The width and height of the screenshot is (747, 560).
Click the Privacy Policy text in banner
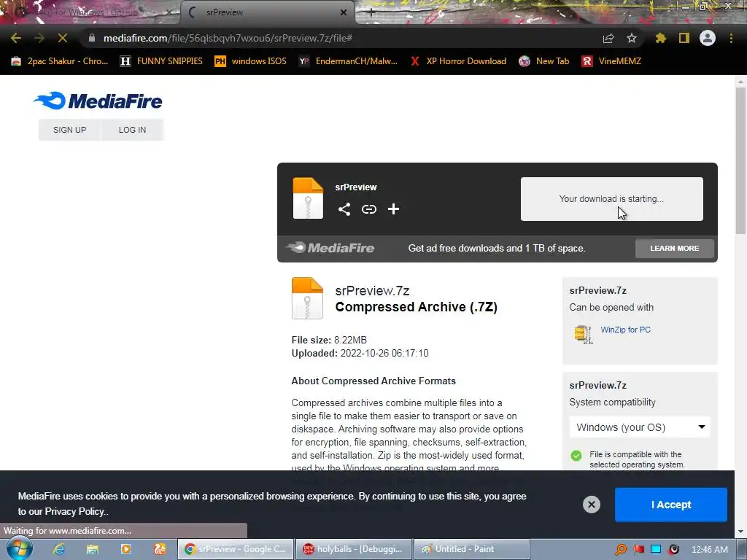point(74,511)
